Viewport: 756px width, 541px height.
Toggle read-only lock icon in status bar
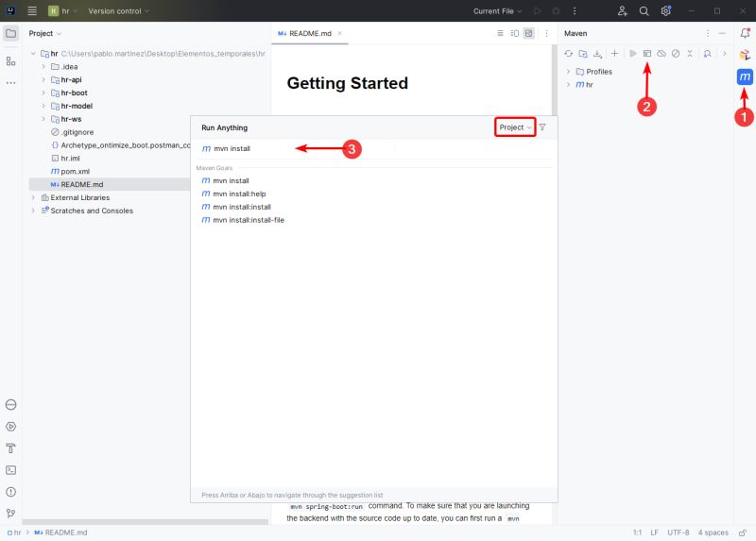(743, 533)
